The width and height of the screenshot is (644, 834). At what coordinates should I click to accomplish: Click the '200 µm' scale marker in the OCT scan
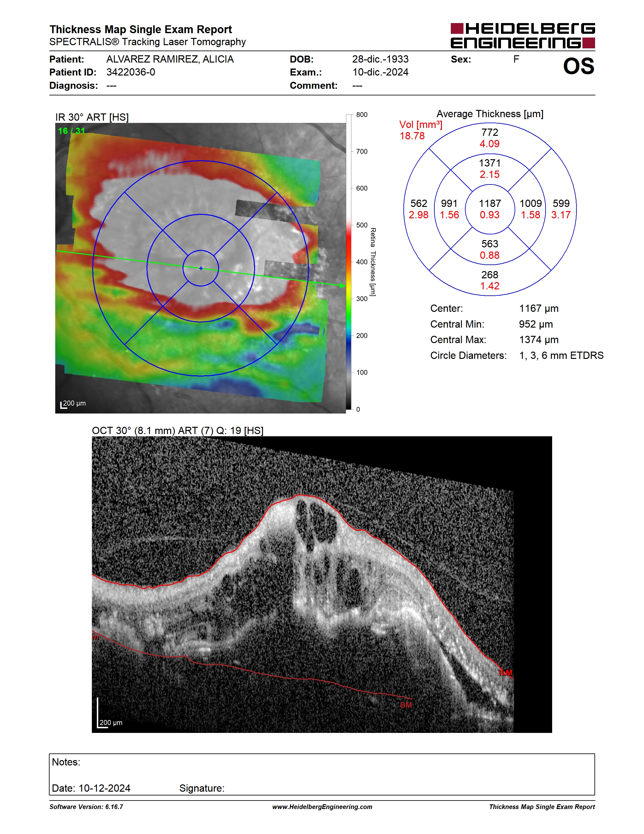111,722
